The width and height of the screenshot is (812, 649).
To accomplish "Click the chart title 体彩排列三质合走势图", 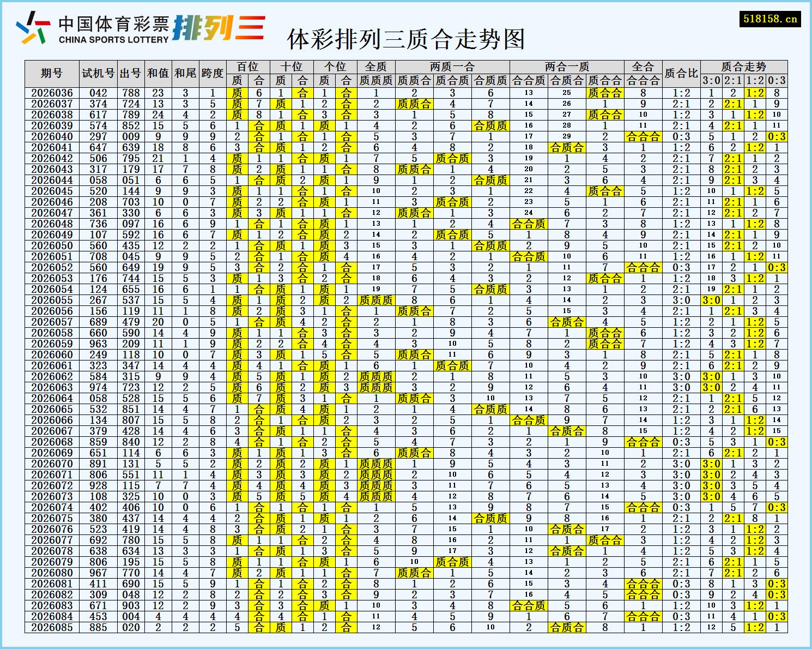I will 406,39.
